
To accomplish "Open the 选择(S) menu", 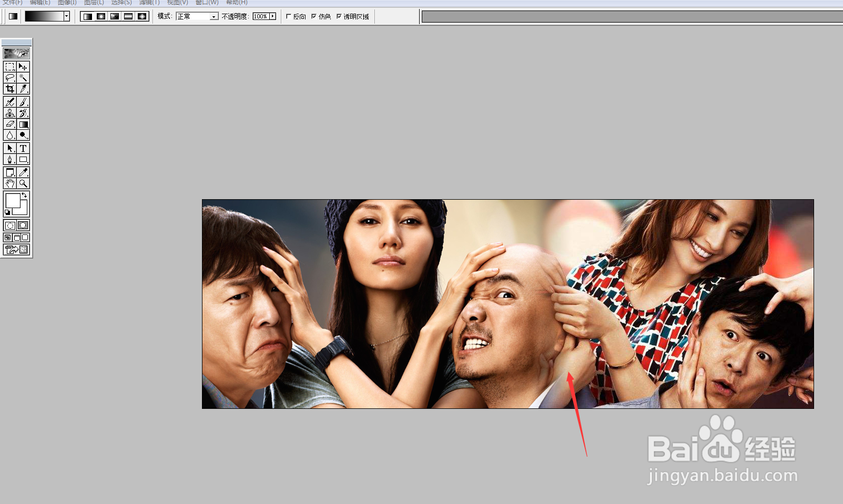I will pyautogui.click(x=121, y=3).
